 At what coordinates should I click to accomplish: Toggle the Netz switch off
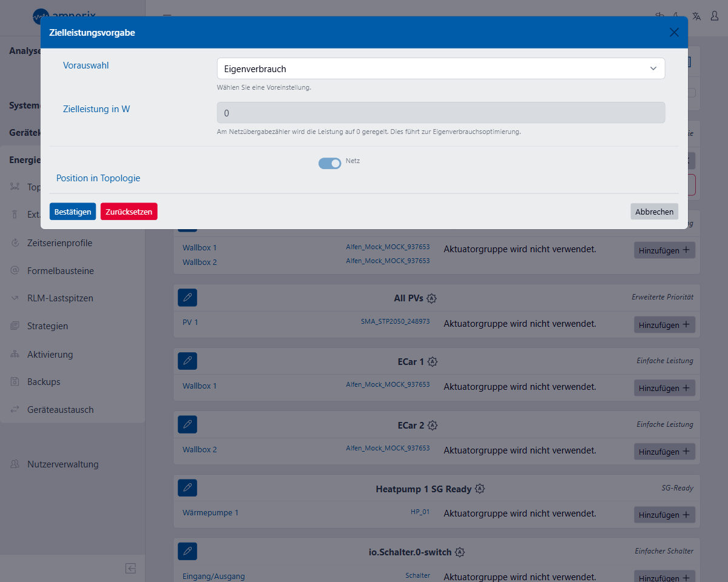coord(330,163)
